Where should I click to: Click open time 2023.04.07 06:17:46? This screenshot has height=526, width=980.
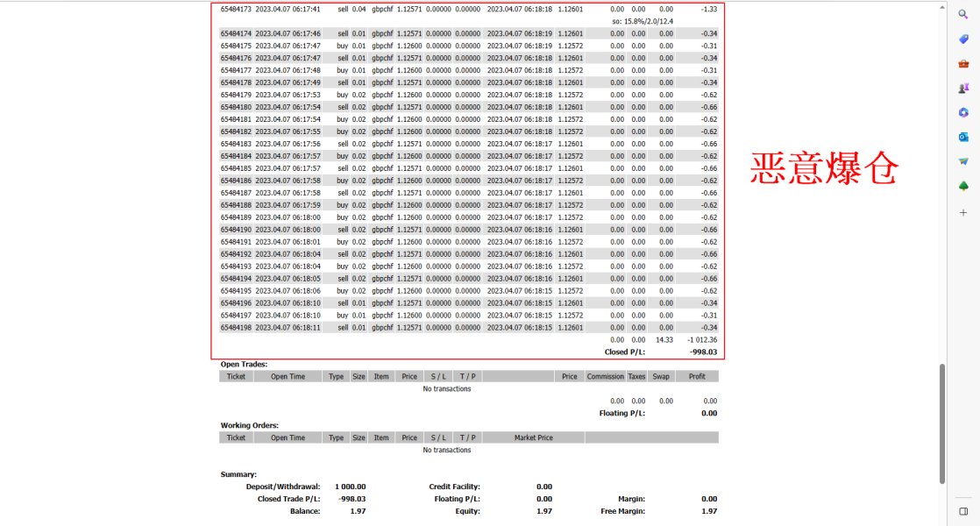point(288,33)
